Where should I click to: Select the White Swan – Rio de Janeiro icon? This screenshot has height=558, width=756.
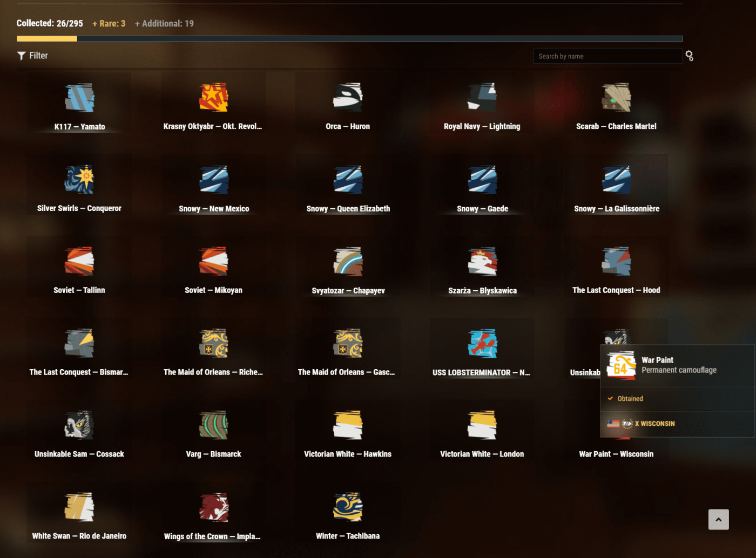[x=79, y=508]
